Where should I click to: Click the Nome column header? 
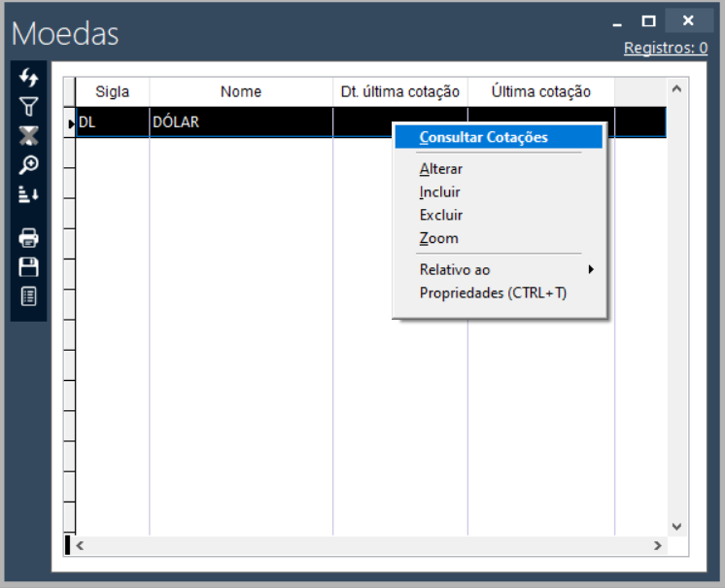240,91
